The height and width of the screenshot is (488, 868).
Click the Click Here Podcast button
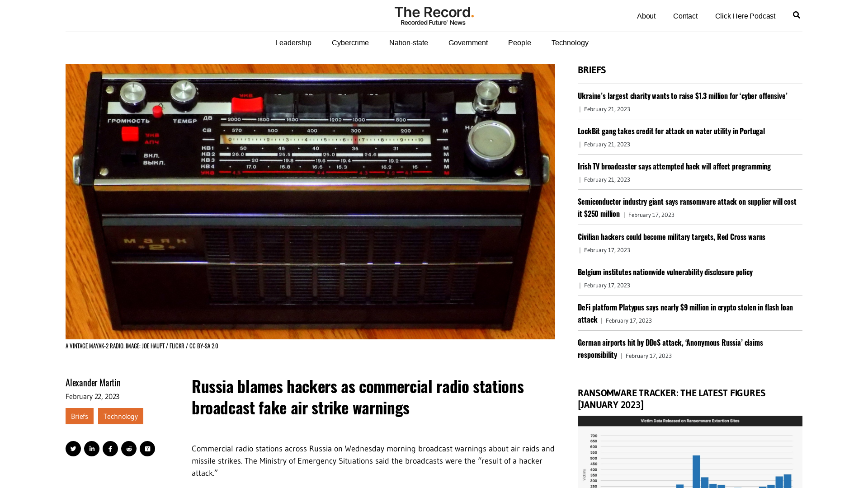pyautogui.click(x=745, y=15)
